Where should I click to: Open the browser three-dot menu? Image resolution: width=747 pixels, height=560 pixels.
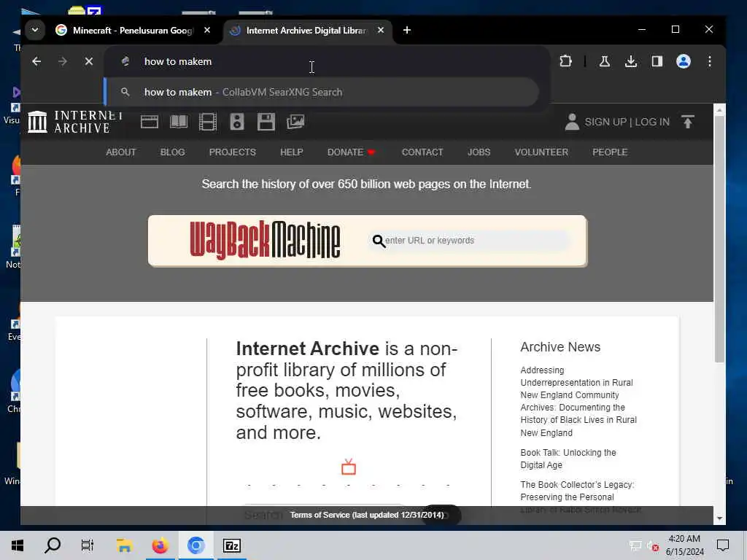(709, 61)
